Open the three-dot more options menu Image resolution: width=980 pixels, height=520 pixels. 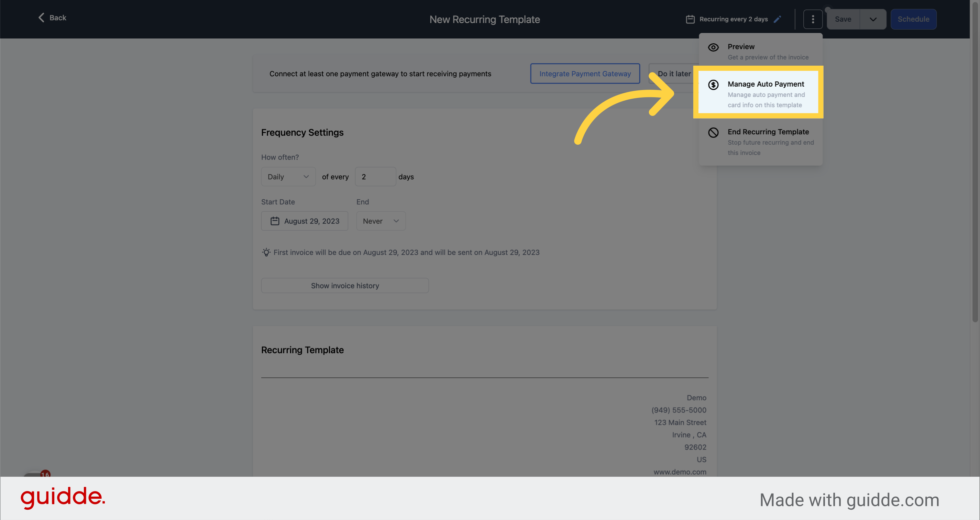(813, 19)
